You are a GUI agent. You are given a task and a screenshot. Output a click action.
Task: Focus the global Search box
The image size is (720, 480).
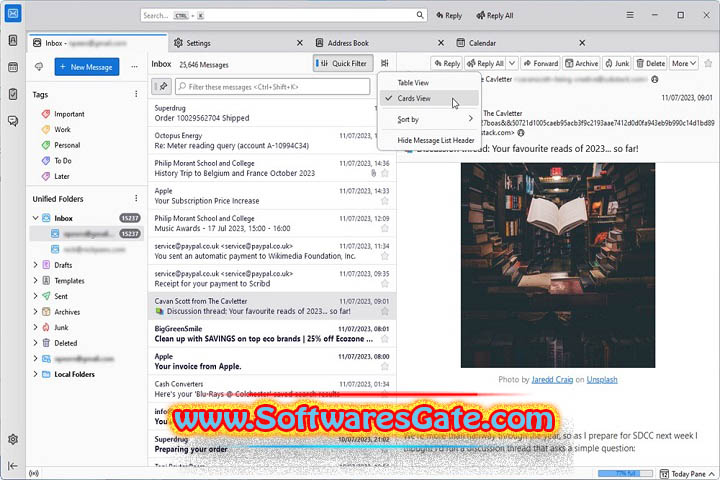tap(284, 15)
